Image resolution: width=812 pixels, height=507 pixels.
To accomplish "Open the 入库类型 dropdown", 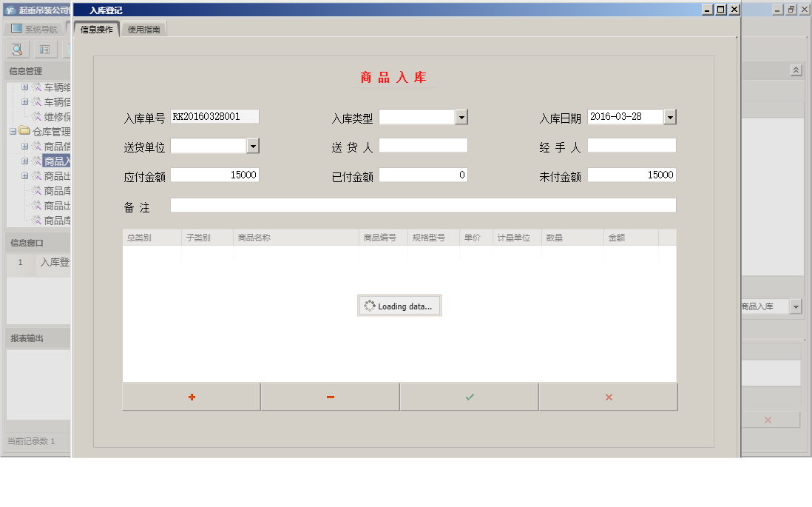I will tap(461, 116).
